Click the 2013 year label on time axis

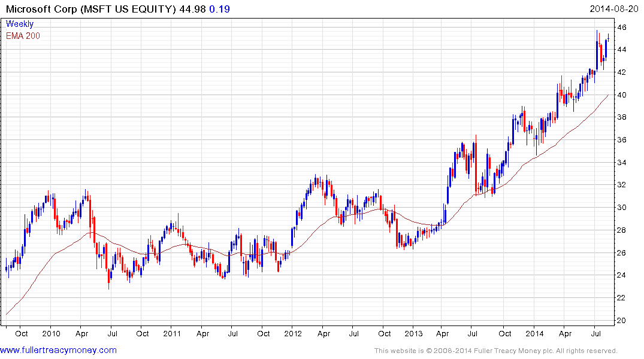(x=414, y=333)
